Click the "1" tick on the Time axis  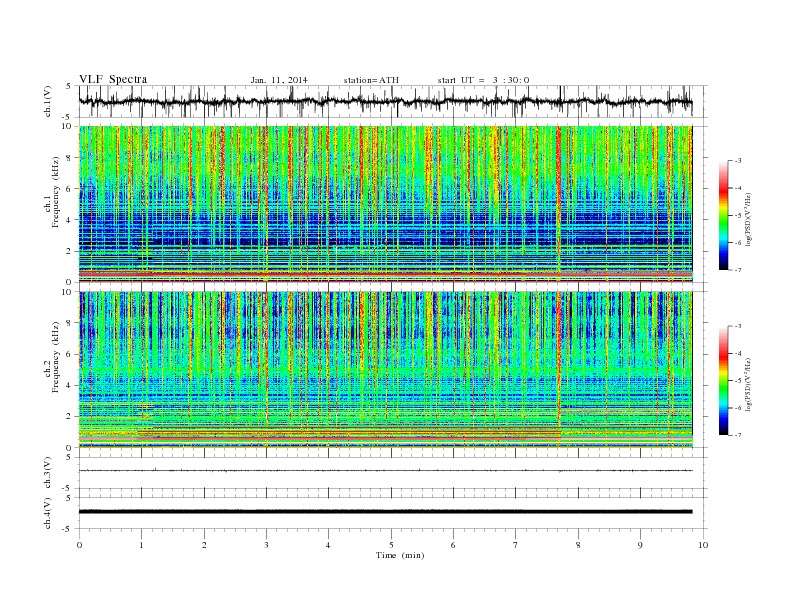tap(141, 545)
